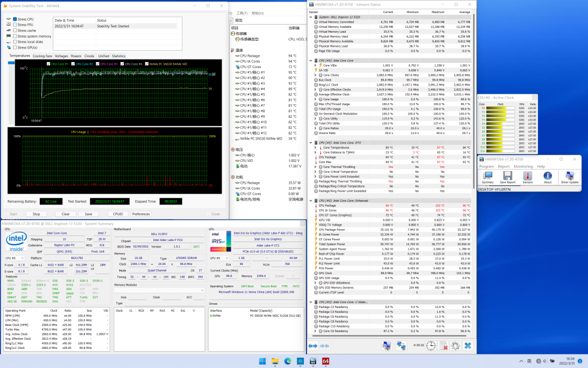Uncheck Stress CPU checkbox
Image resolution: width=588 pixels, height=368 pixels.
[15, 19]
